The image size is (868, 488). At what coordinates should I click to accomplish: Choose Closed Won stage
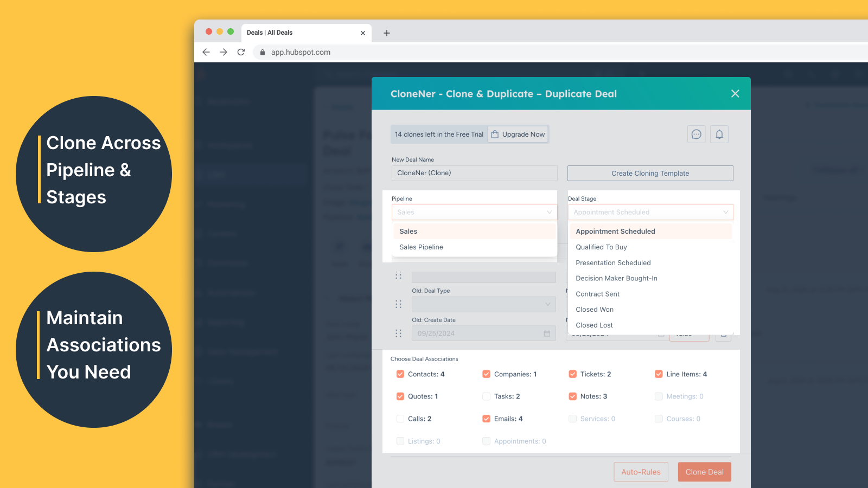651,310
